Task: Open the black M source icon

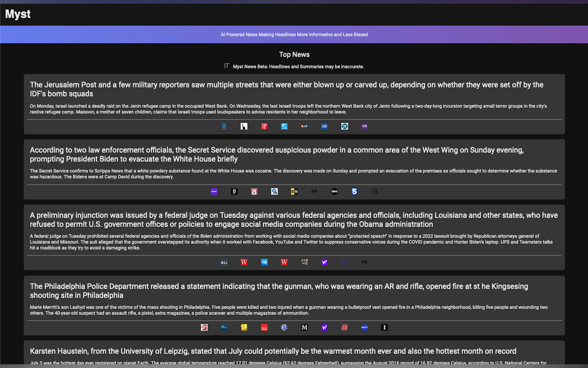Action: [x=304, y=327]
